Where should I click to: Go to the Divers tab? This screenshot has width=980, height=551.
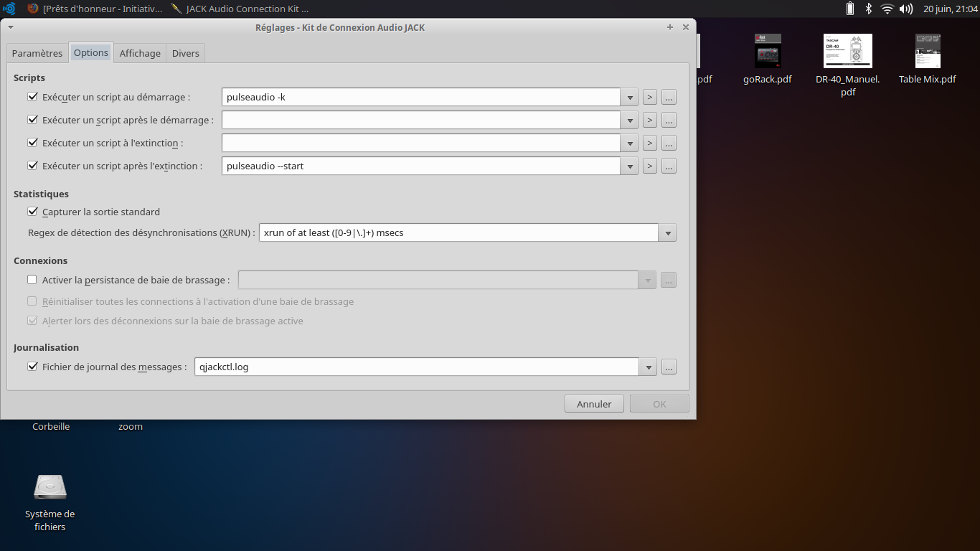186,53
